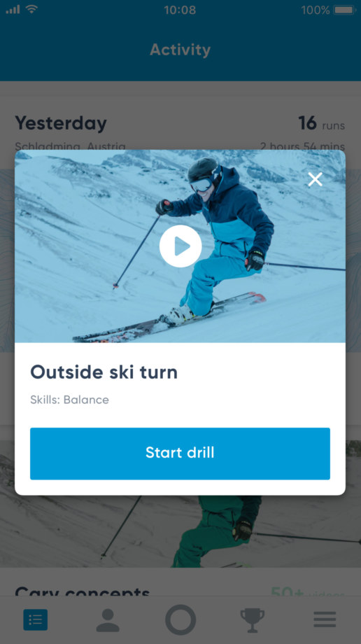Open the Yesterday activity entry
Image resolution: width=361 pixels, height=644 pixels.
point(61,122)
